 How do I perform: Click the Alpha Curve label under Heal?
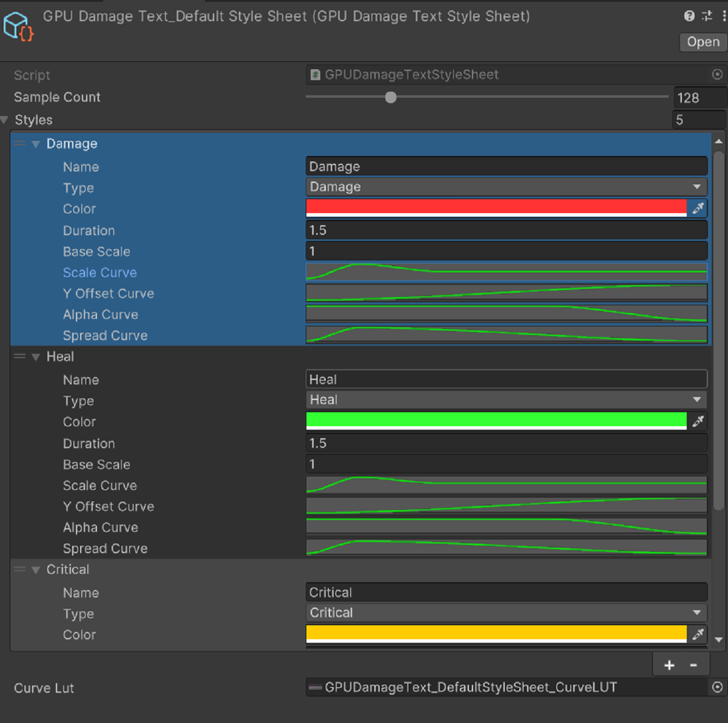point(101,528)
